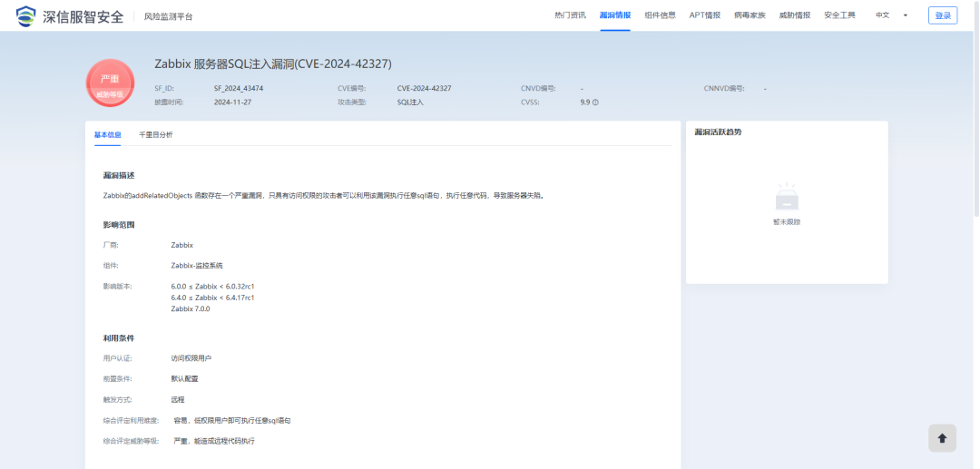This screenshot has height=469, width=980.
Task: Click the CVSS score 9.9
Action: (585, 103)
